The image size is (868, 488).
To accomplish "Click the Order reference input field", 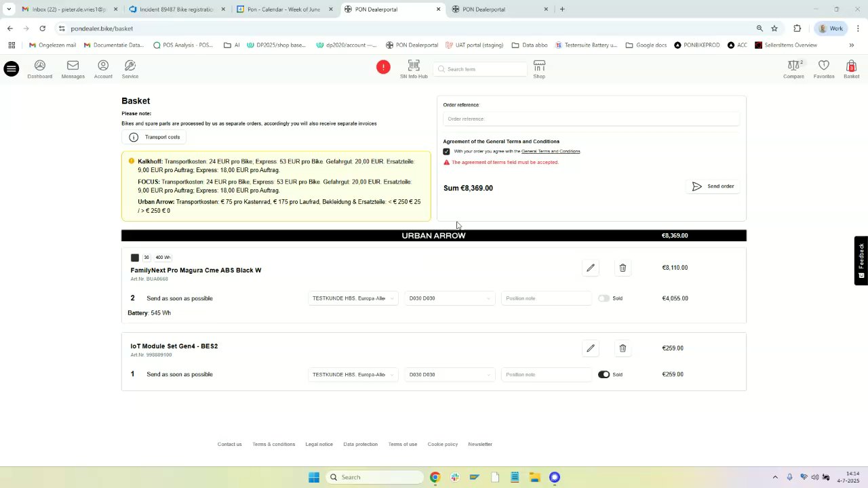I will 591,119.
